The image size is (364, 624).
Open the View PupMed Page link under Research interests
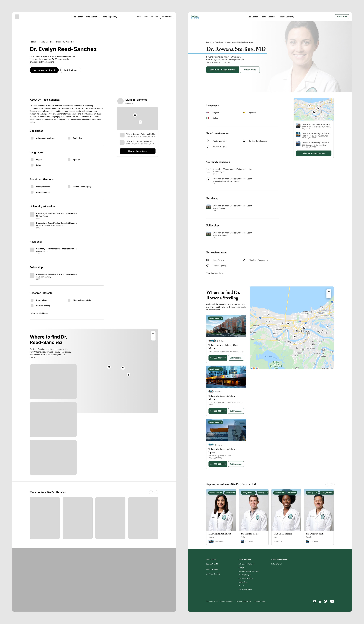pos(214,273)
